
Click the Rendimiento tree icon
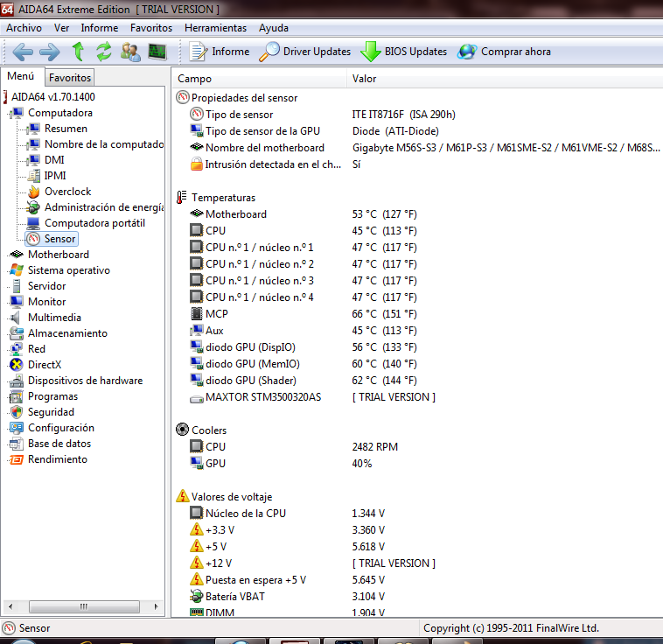(x=16, y=459)
